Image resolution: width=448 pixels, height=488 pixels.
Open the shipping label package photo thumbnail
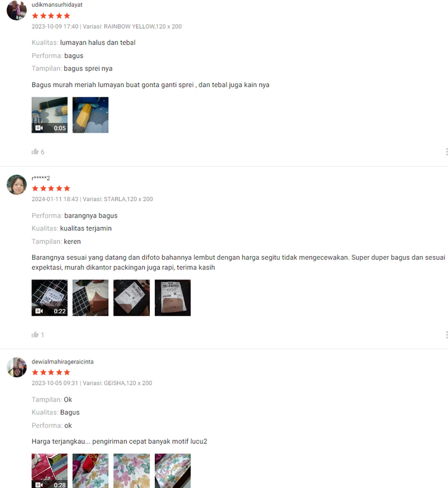click(x=173, y=298)
